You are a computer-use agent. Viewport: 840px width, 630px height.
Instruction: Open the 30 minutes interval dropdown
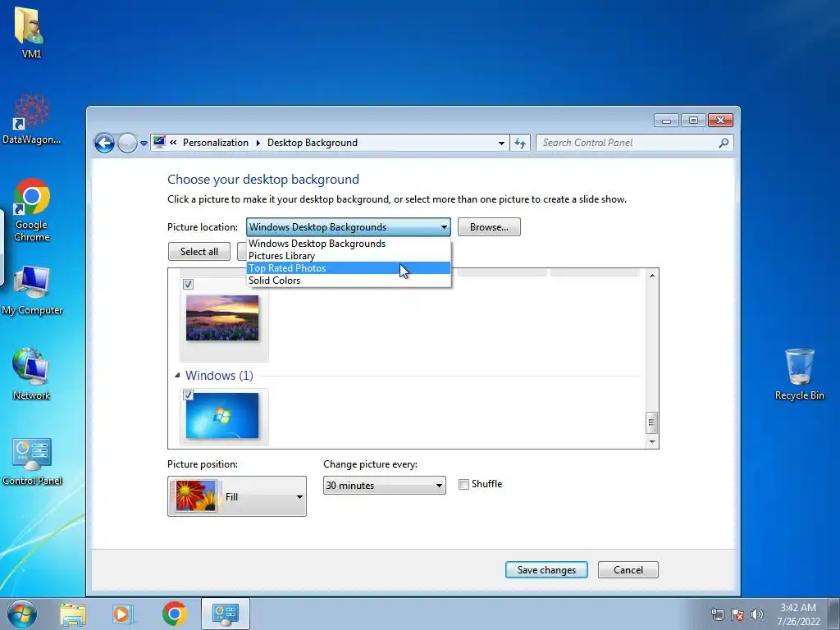pos(384,486)
